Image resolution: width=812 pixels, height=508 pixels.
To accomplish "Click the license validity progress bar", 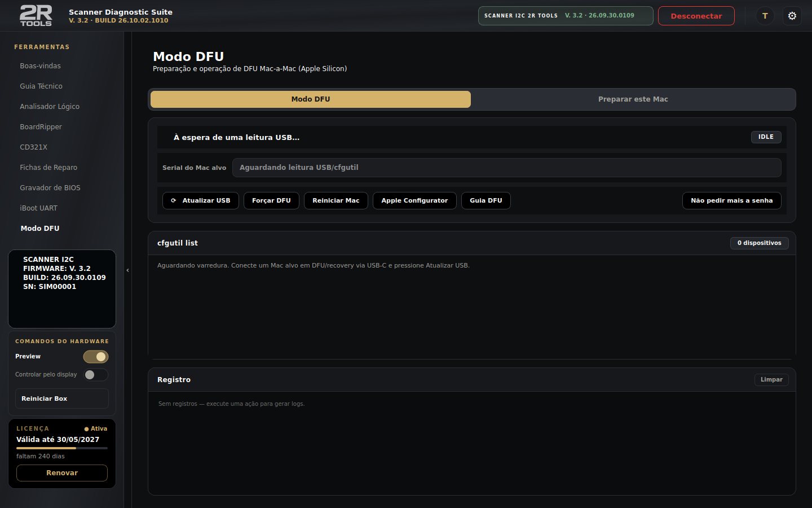I will pyautogui.click(x=62, y=448).
